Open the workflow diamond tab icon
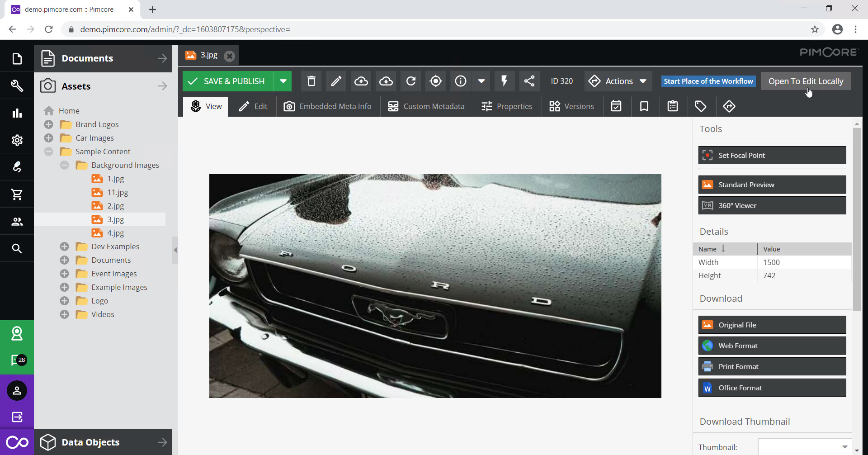868x455 pixels. (x=729, y=106)
